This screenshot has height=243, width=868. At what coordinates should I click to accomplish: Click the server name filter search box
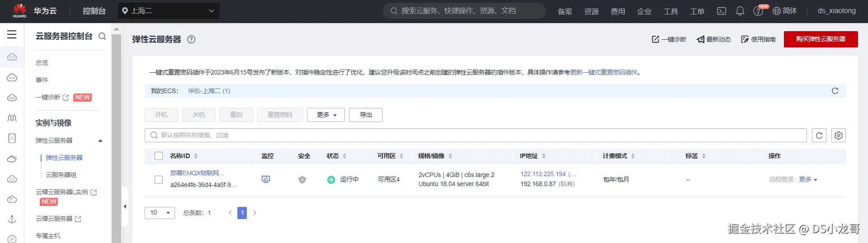pyautogui.click(x=476, y=135)
